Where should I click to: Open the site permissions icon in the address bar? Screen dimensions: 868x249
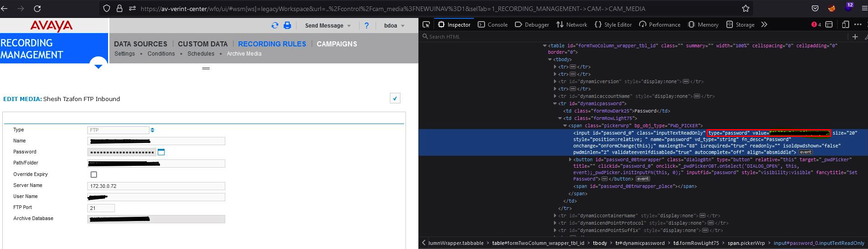tap(132, 8)
